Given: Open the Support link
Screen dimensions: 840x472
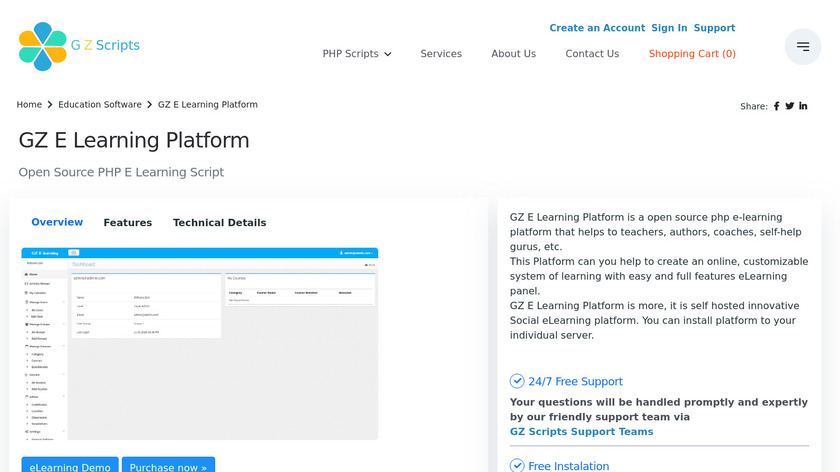Looking at the screenshot, I should coord(714,28).
